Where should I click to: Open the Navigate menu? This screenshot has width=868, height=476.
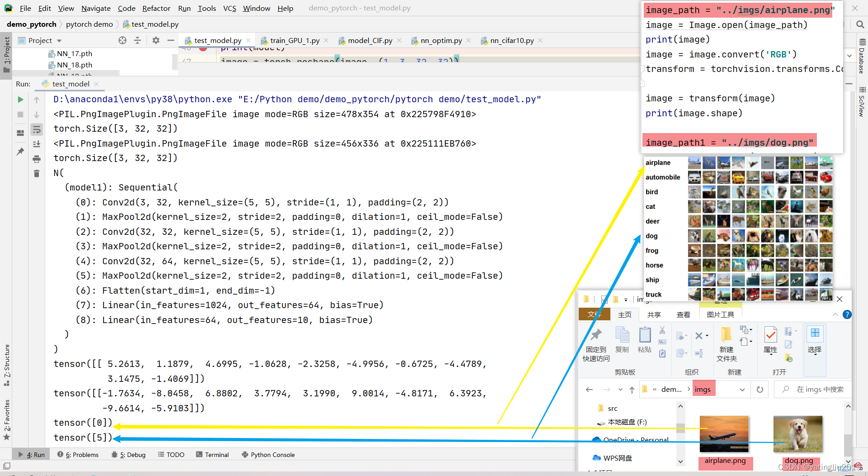[95, 8]
